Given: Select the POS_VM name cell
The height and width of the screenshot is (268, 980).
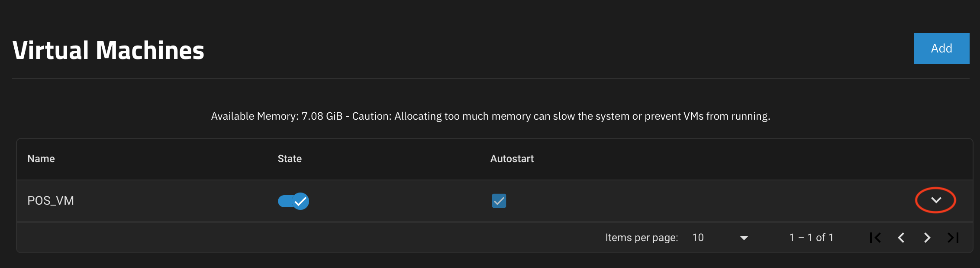Looking at the screenshot, I should [51, 201].
